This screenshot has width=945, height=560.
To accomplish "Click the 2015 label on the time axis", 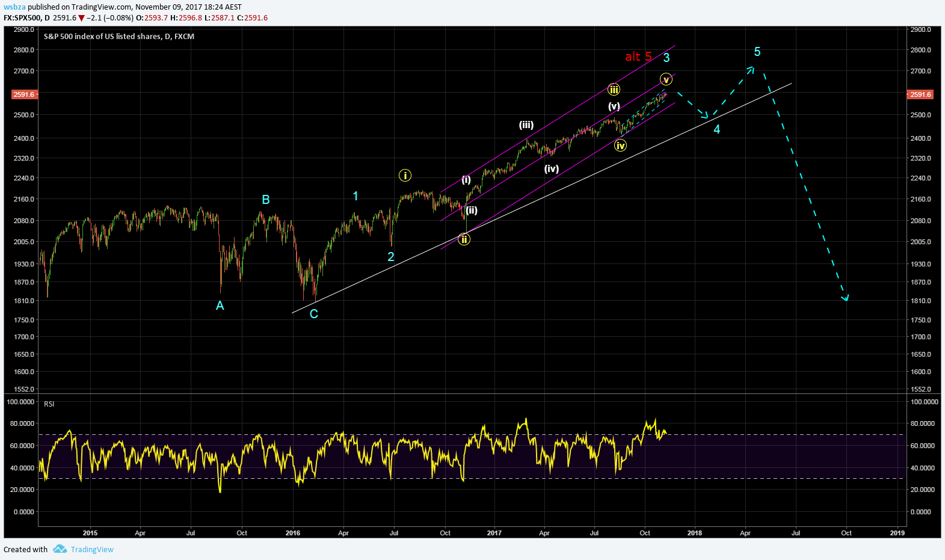I will [90, 533].
